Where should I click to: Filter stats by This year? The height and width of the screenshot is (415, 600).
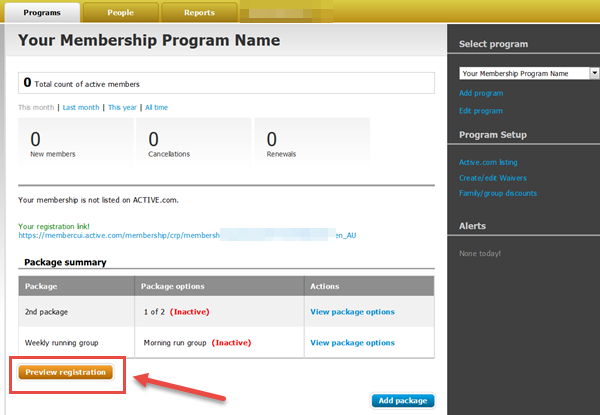point(122,107)
